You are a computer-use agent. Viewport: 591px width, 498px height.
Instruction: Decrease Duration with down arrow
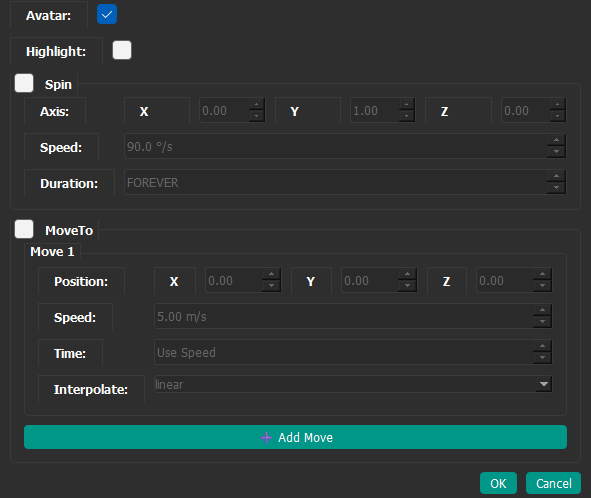point(556,188)
